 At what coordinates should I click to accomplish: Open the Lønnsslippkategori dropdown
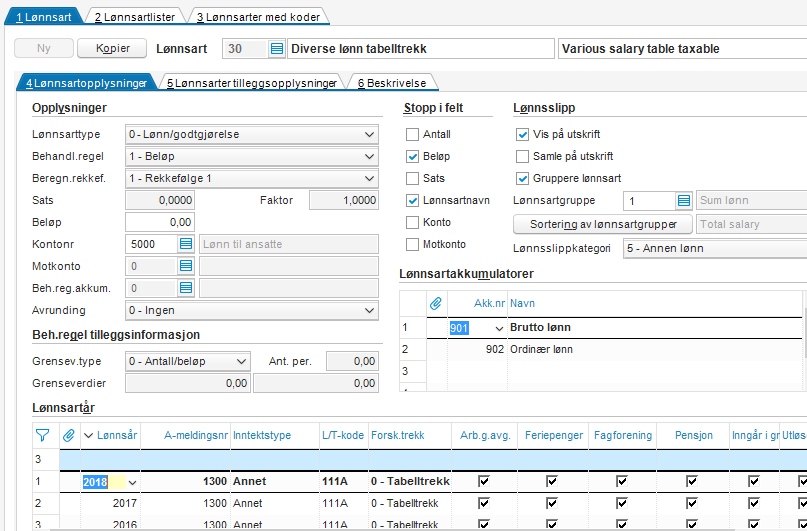(715, 248)
